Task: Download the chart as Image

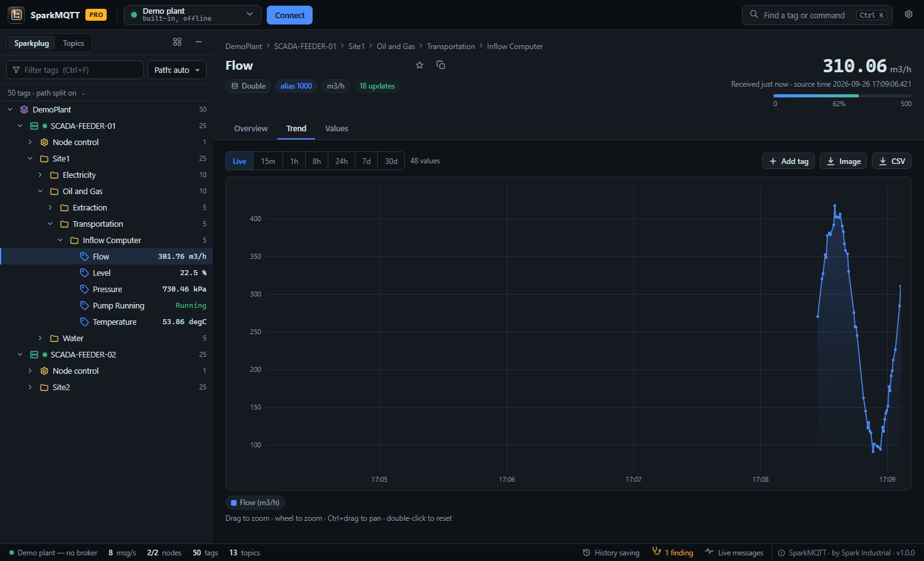Action: pyautogui.click(x=844, y=161)
